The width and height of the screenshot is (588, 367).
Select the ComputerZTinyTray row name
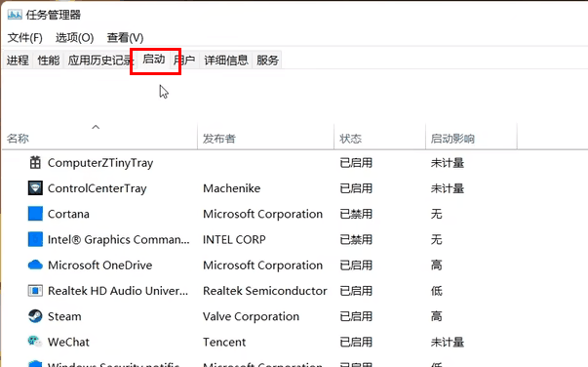100,163
